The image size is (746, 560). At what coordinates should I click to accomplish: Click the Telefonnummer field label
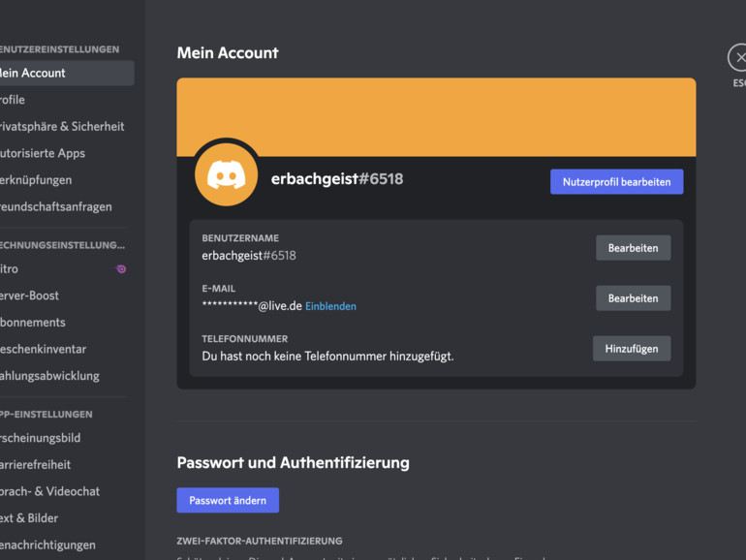pos(244,339)
